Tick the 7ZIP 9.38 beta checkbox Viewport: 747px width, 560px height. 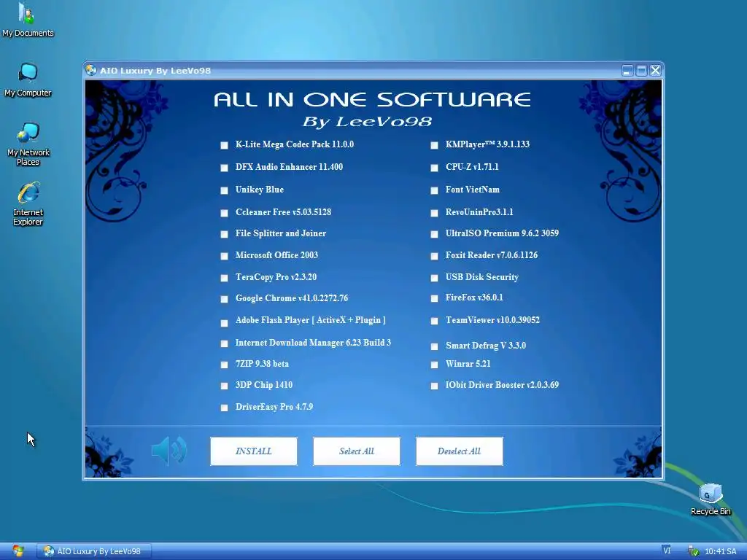225,365
